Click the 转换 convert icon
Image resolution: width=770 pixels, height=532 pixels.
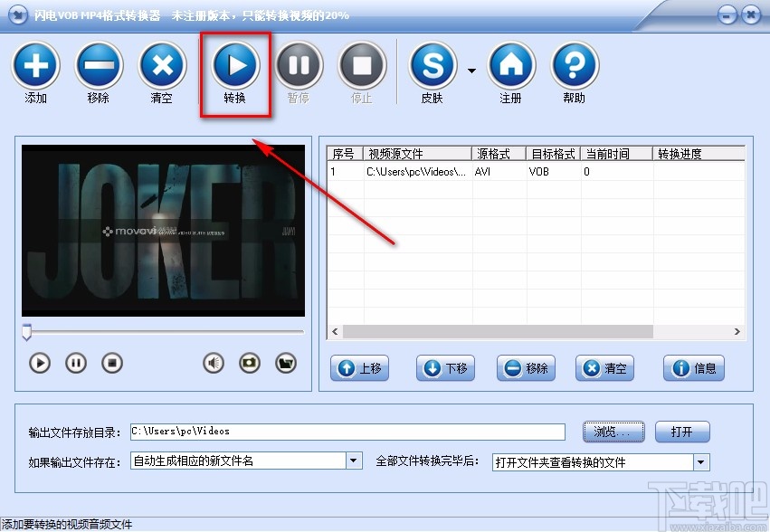(234, 67)
